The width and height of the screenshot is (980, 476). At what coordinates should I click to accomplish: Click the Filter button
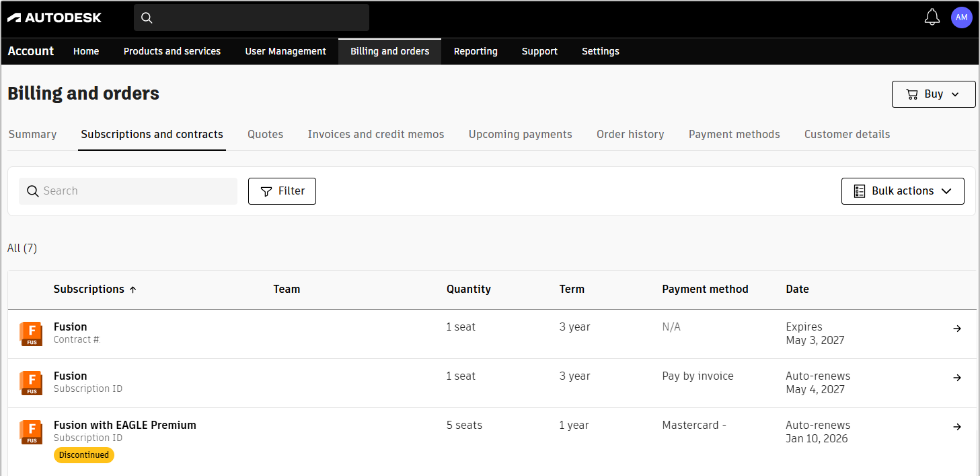click(x=282, y=191)
